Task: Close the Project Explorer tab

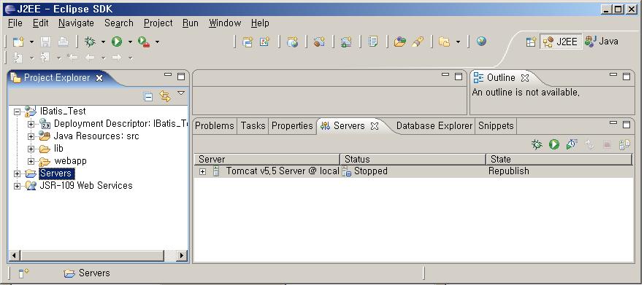Action: click(99, 78)
